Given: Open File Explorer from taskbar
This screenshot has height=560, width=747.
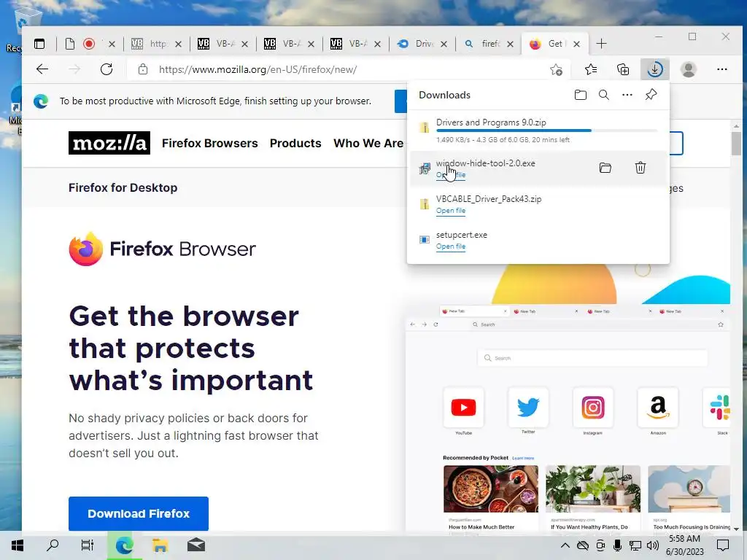Looking at the screenshot, I should (160, 545).
